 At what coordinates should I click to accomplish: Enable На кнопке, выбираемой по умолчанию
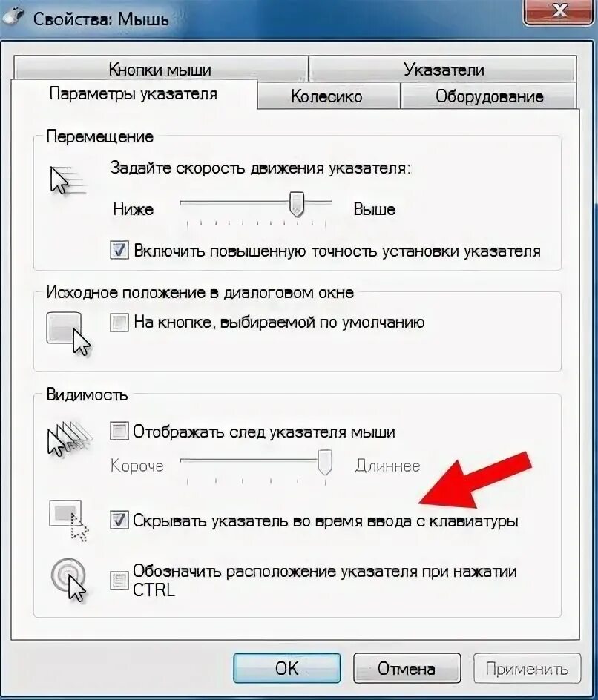click(x=119, y=323)
